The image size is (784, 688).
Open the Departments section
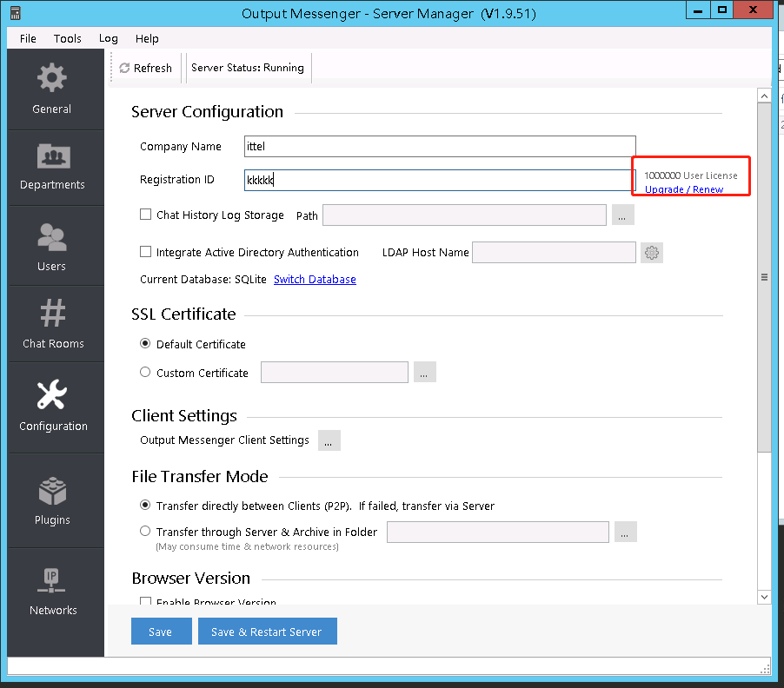(x=55, y=168)
